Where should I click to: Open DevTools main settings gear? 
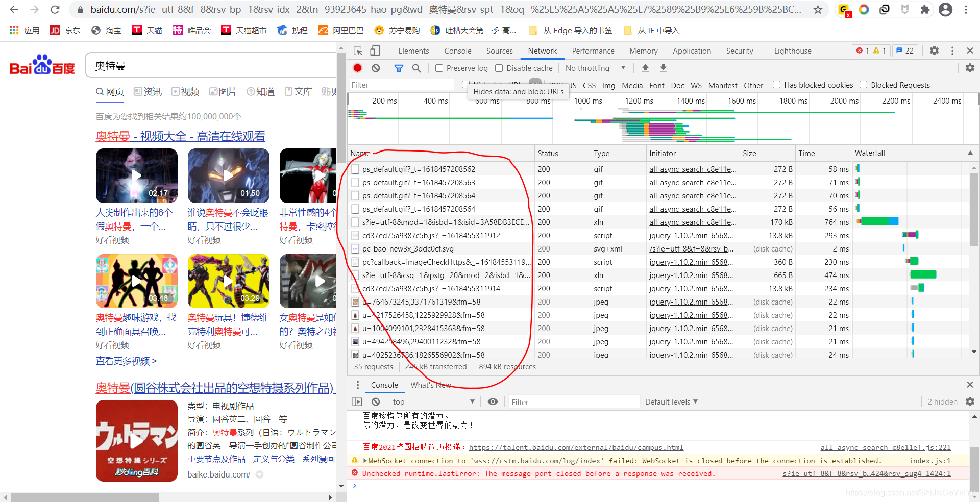934,51
